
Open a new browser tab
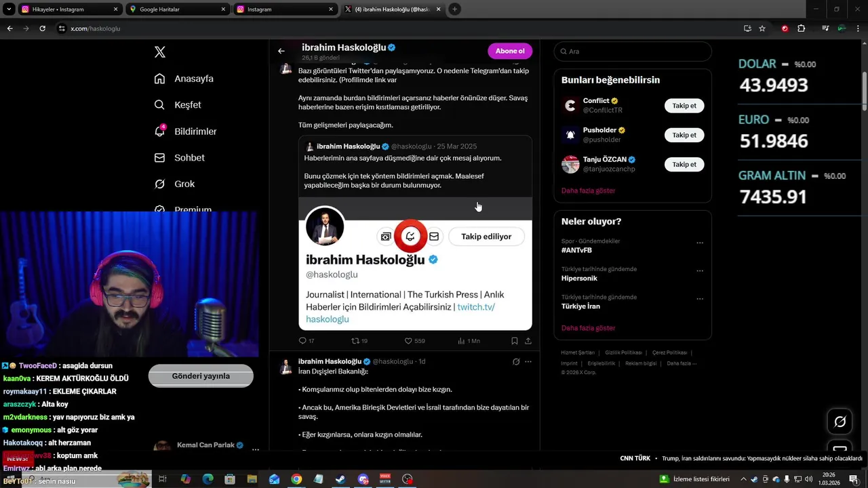tap(454, 9)
